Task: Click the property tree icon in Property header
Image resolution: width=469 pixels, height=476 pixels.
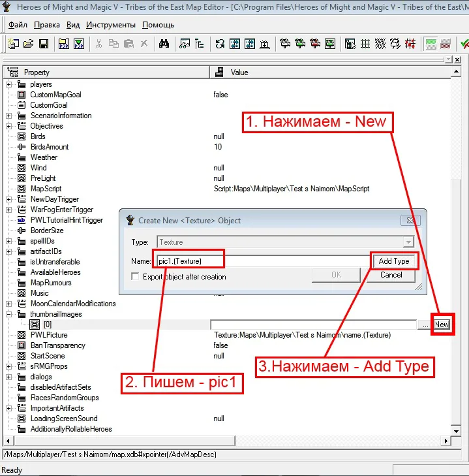Action: (x=13, y=72)
